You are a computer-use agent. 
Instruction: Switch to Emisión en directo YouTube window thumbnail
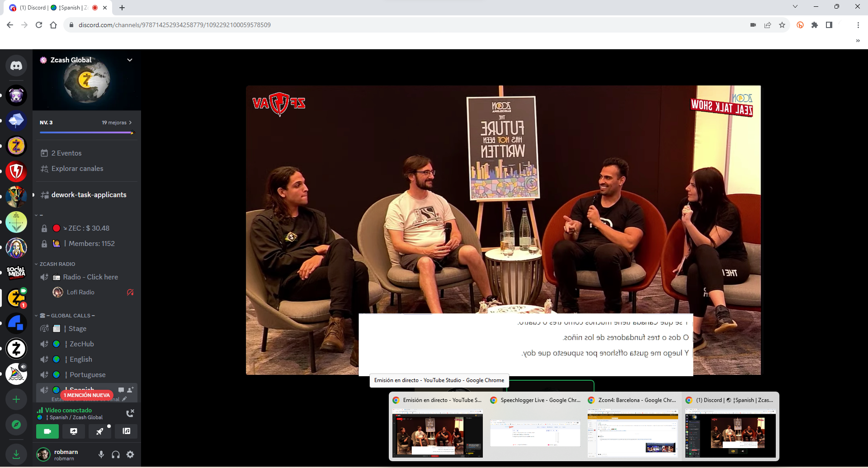click(x=438, y=426)
